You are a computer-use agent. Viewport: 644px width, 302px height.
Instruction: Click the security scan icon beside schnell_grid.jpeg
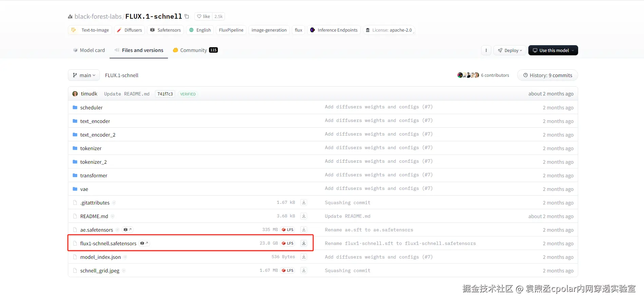[124, 271]
